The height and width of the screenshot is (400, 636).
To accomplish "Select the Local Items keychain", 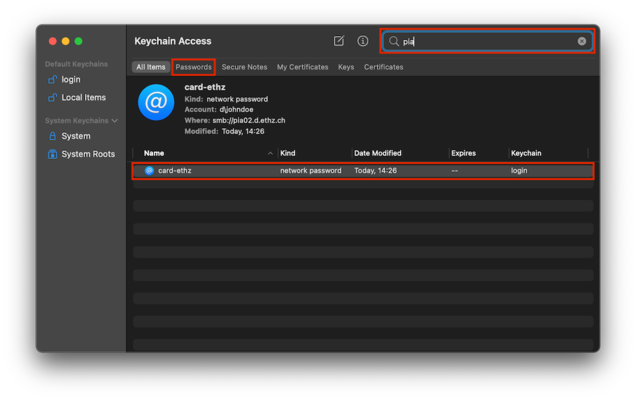I will point(83,97).
